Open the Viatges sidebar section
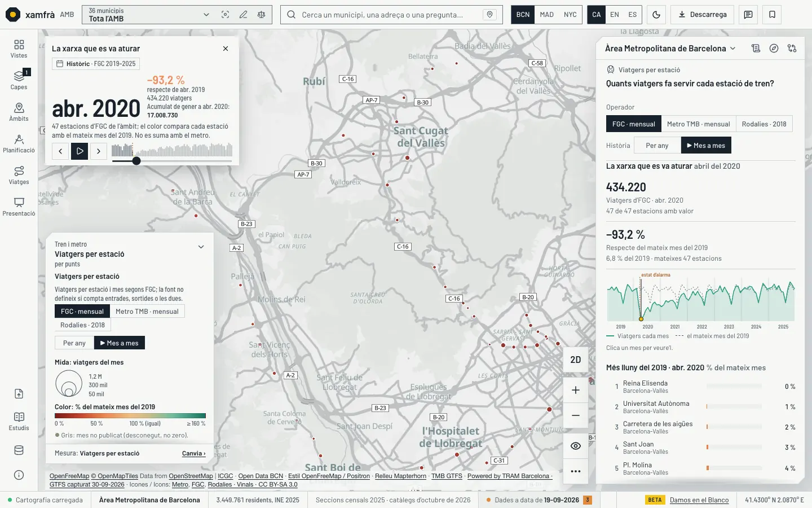The image size is (812, 508). click(x=19, y=175)
